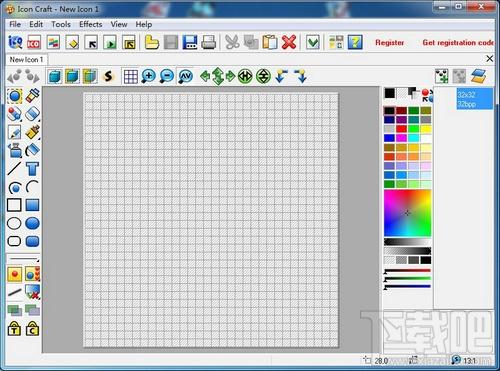Open the line width dropdown
The width and height of the screenshot is (500, 371).
23,259
